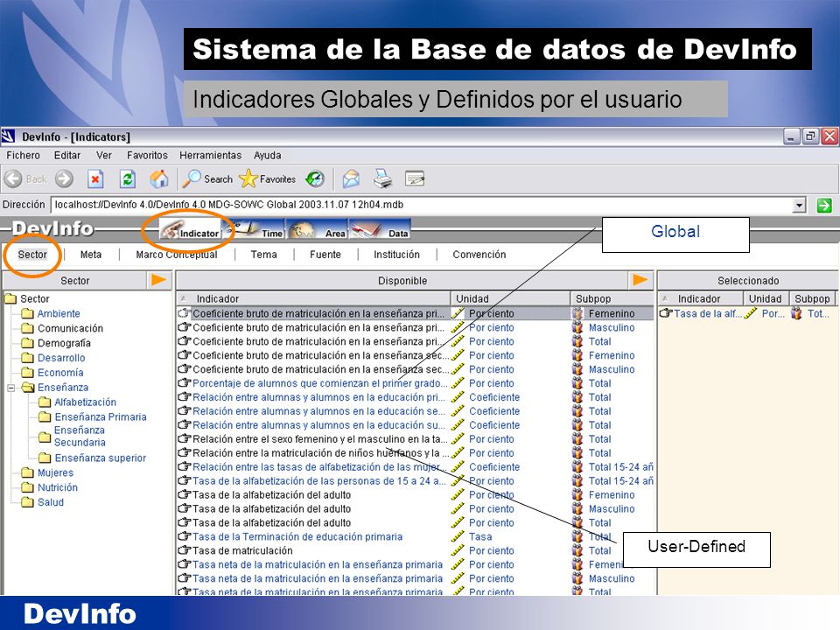The image size is (840, 630).
Task: Select the Enseñanza Secundaria subfolder
Action: (x=80, y=436)
